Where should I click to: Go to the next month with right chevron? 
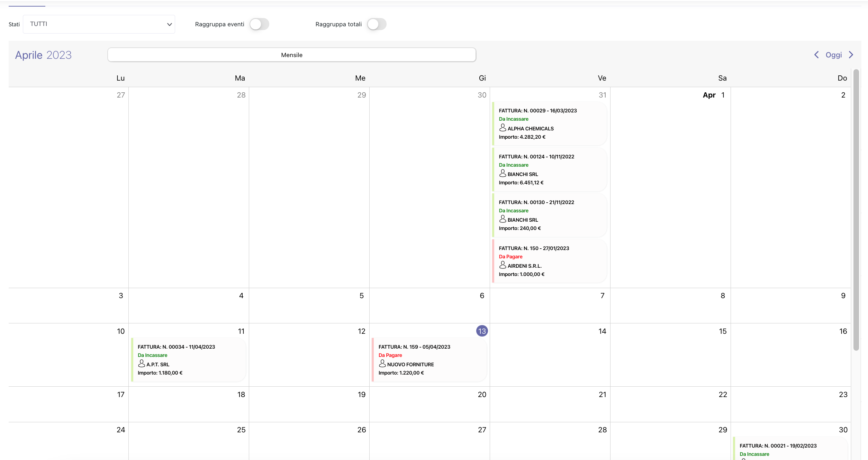click(851, 55)
